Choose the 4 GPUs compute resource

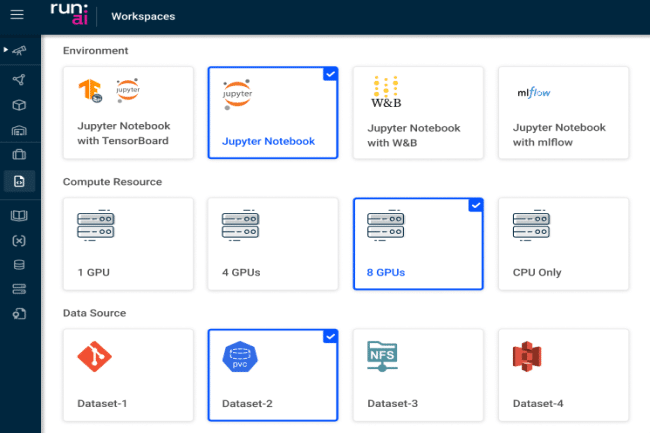273,244
